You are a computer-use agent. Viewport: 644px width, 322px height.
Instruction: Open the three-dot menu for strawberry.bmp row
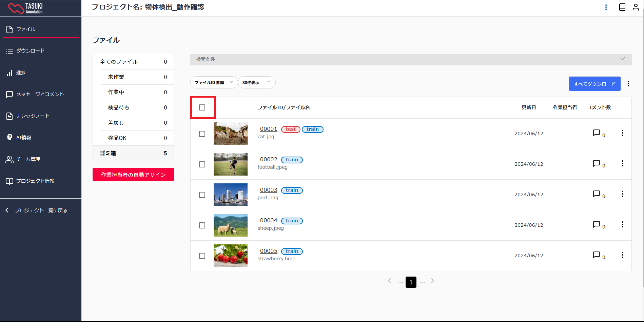[622, 255]
